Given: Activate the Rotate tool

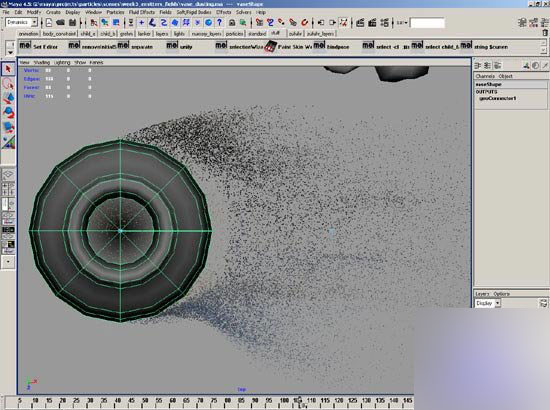Looking at the screenshot, I should point(8,112).
